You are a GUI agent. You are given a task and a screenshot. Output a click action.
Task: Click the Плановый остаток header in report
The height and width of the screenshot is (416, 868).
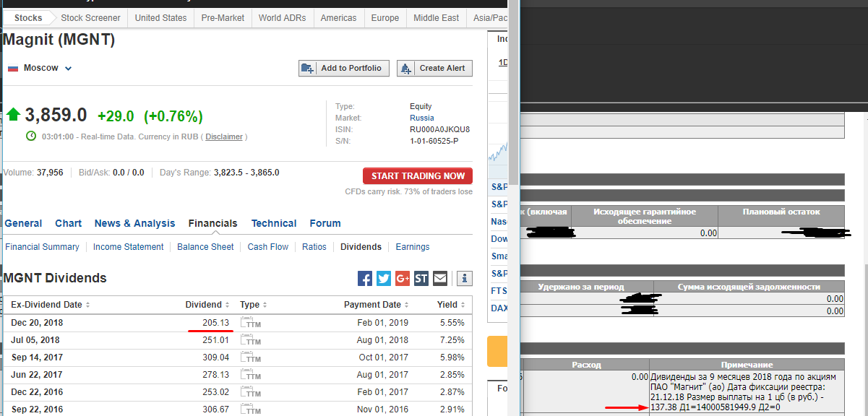[x=781, y=212]
